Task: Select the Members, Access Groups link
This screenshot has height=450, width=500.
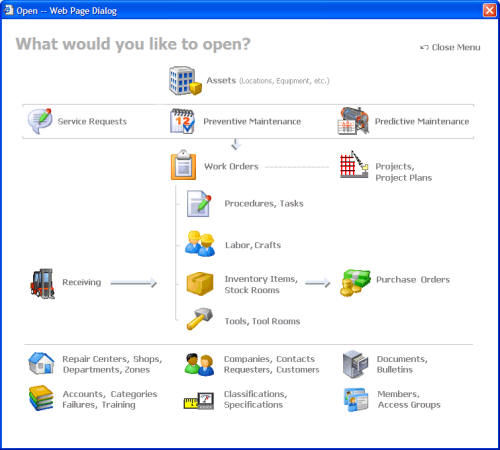Action: (x=409, y=399)
